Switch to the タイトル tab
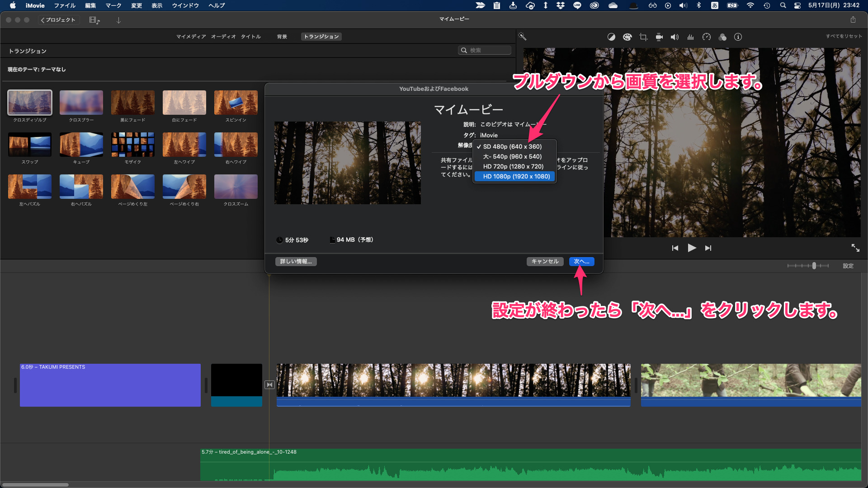Screen dimensions: 868x488 click(x=250, y=37)
